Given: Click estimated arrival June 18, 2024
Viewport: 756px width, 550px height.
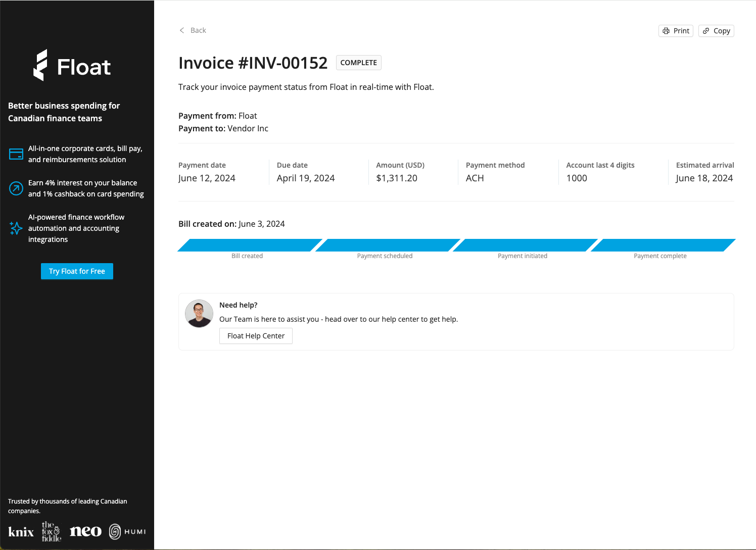Looking at the screenshot, I should [704, 178].
